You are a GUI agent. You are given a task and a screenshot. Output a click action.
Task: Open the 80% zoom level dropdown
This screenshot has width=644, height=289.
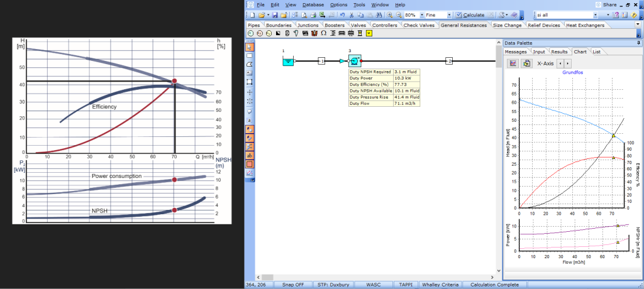(x=422, y=15)
